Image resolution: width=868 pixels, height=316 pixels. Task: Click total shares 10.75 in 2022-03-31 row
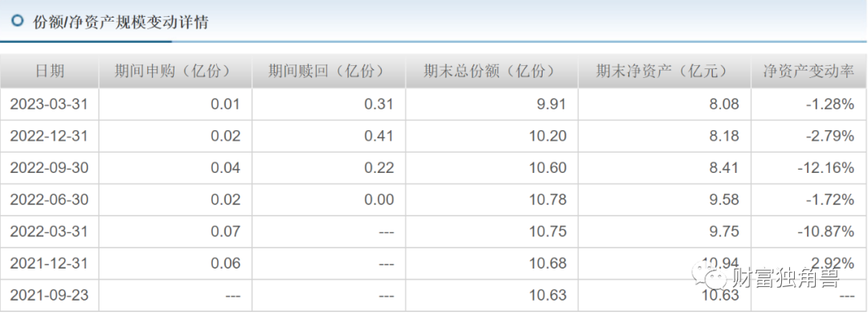[548, 232]
